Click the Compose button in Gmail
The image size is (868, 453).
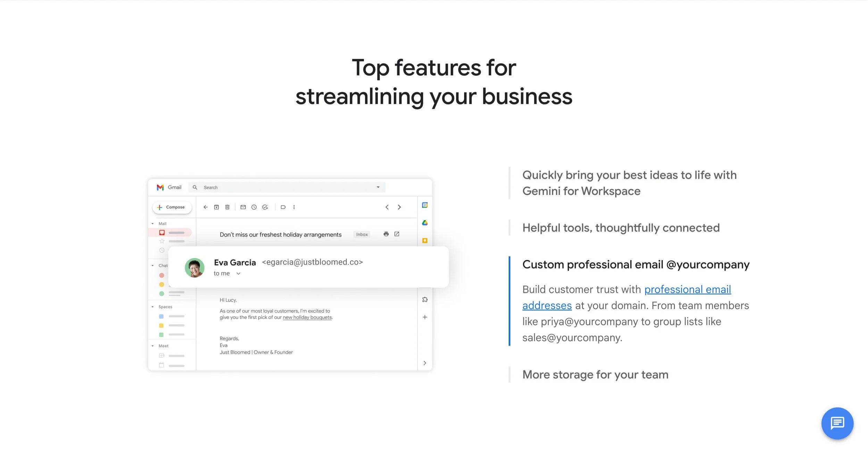click(172, 207)
